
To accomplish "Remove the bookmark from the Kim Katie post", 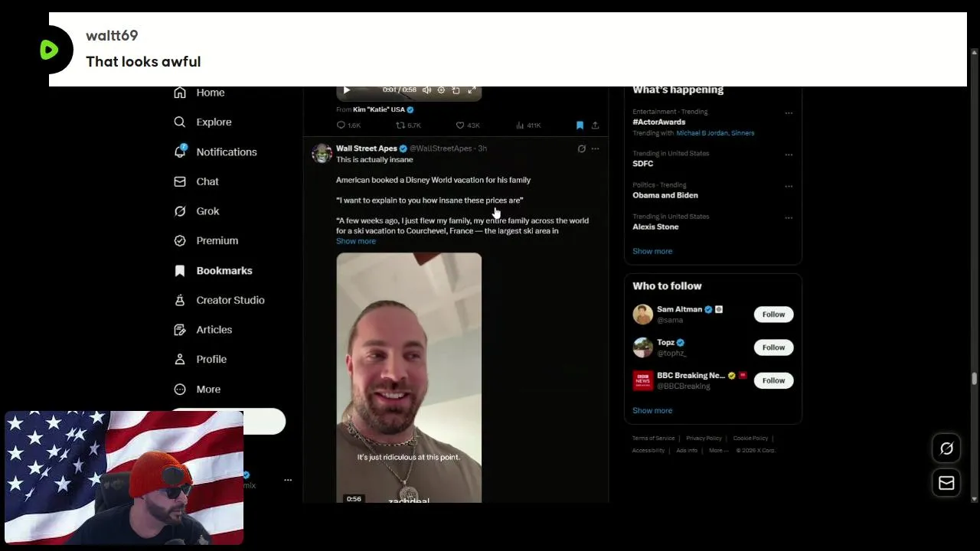I will point(580,126).
